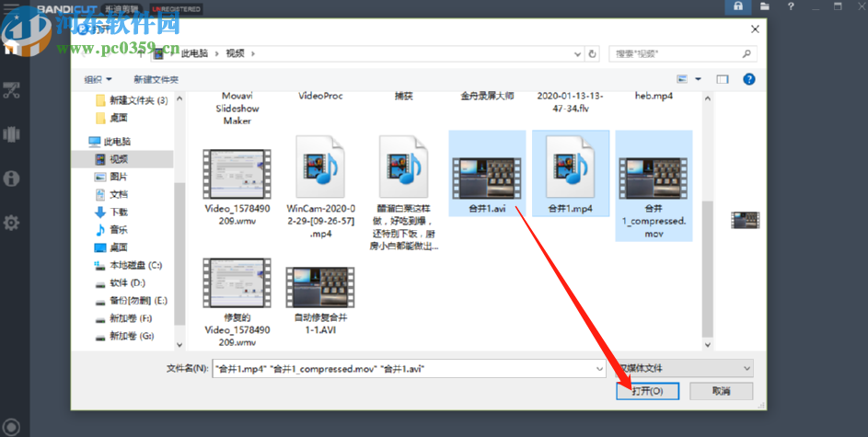Click the search 视频 box

683,53
